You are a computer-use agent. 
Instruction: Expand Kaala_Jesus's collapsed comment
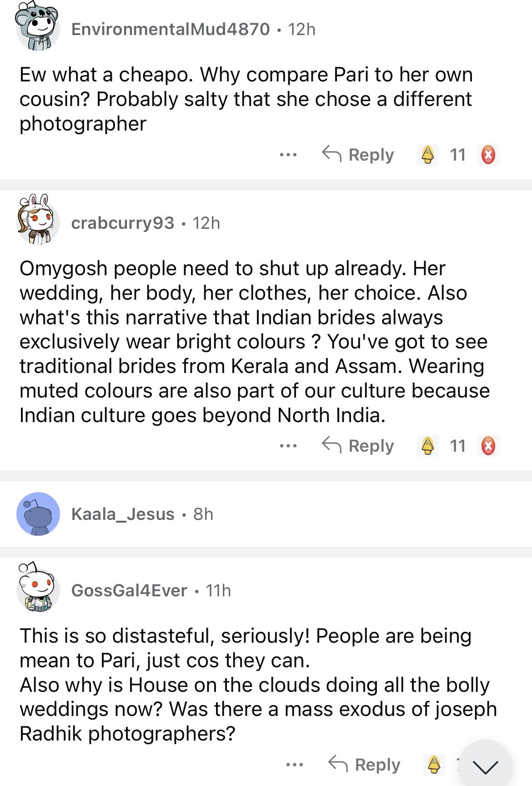273,514
